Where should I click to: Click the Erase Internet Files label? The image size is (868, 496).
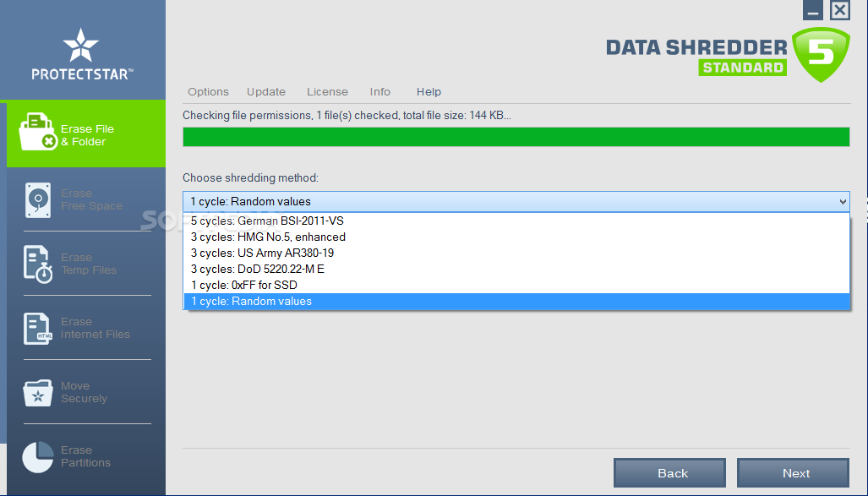[96, 328]
